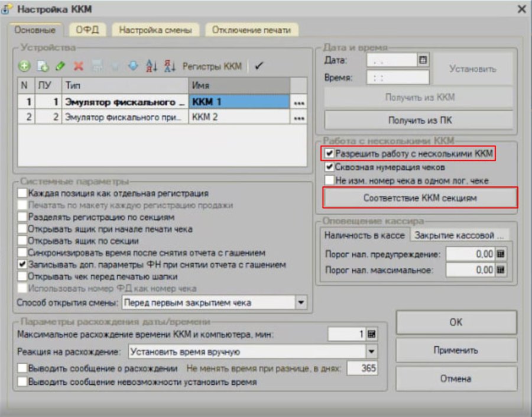
Task: Click the blue down arrow icon
Action: 133,66
